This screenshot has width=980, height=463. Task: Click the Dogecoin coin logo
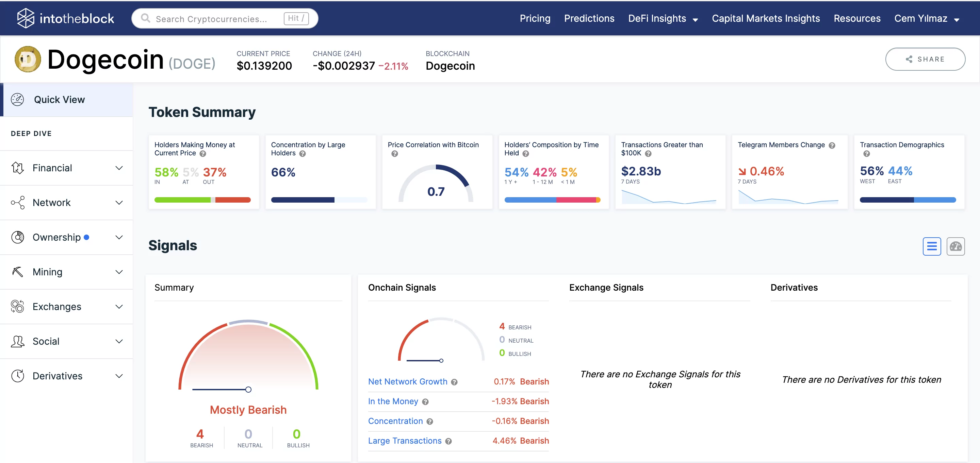[28, 59]
